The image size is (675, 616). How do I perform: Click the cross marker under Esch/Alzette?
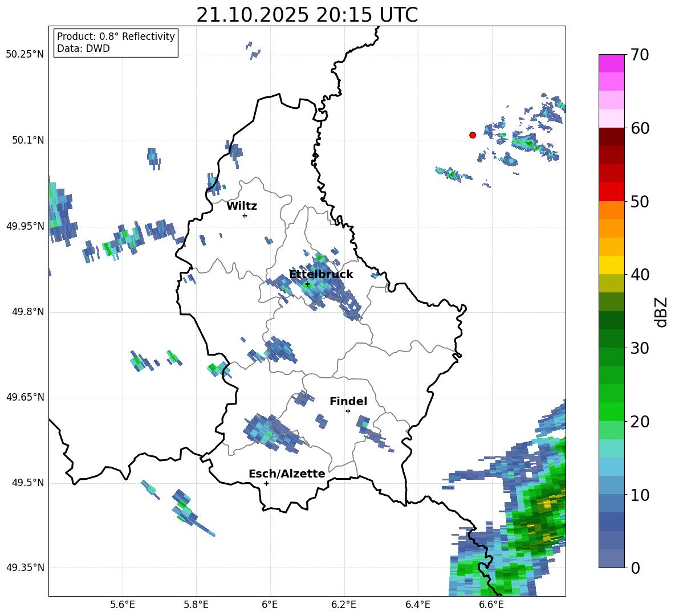tap(266, 483)
